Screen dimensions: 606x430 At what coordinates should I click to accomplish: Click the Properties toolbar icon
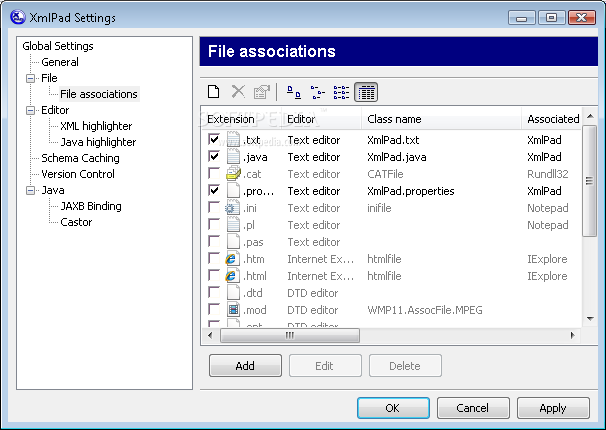pos(261,92)
